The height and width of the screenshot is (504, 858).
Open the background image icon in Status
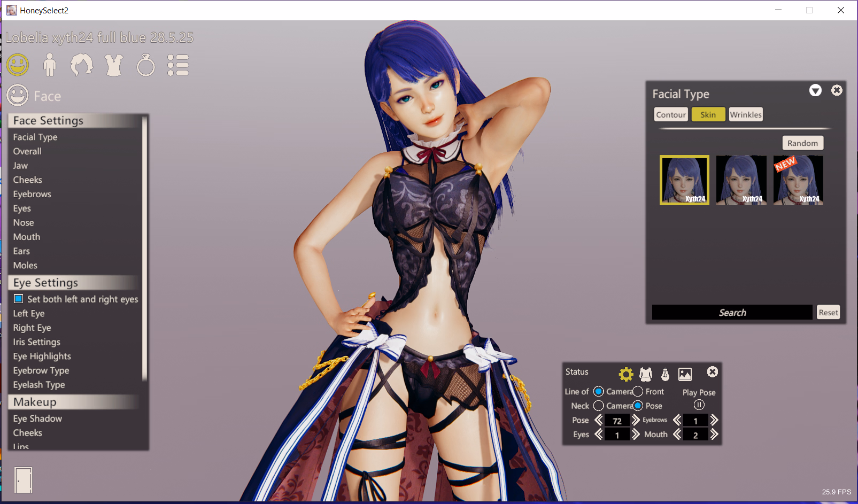685,374
